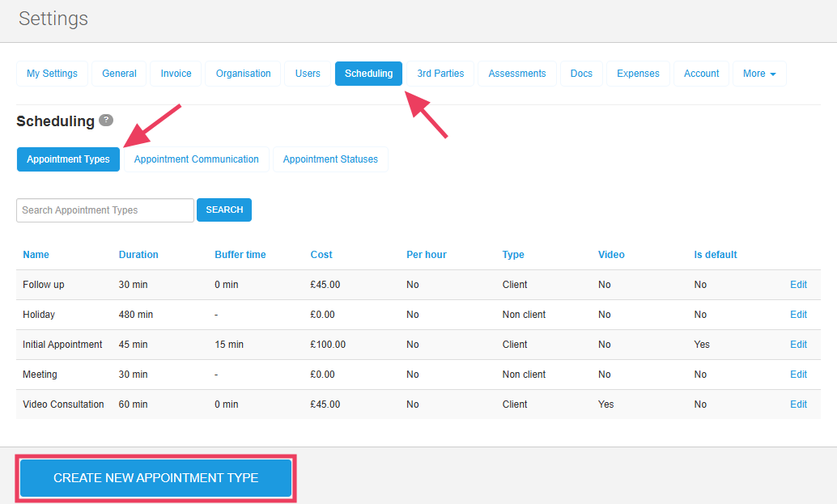Edit the Initial Appointment row
Image resolution: width=837 pixels, height=504 pixels.
pyautogui.click(x=798, y=345)
